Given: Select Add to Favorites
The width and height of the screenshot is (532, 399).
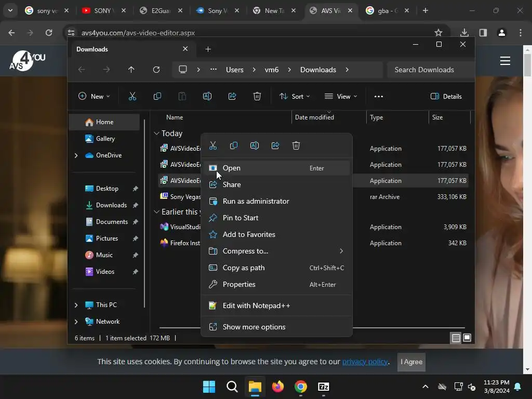Looking at the screenshot, I should [x=276, y=234].
